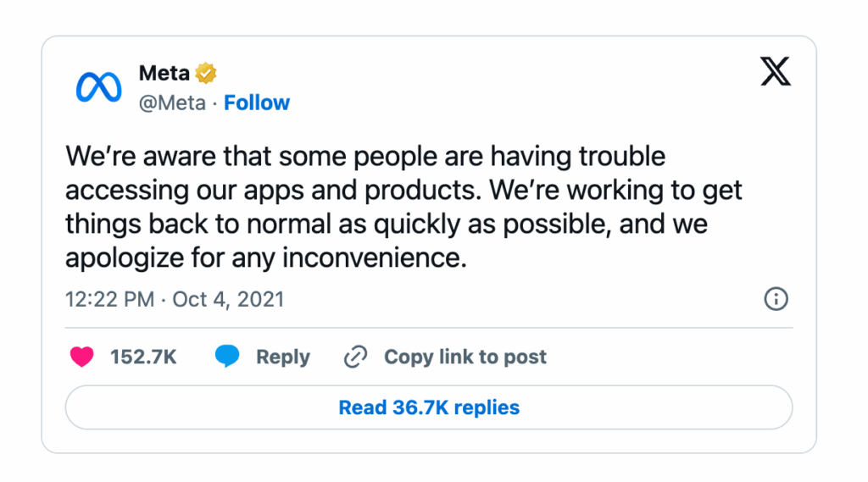Click the 12:22 PM timestamp
The width and height of the screenshot is (868, 482).
coord(109,299)
